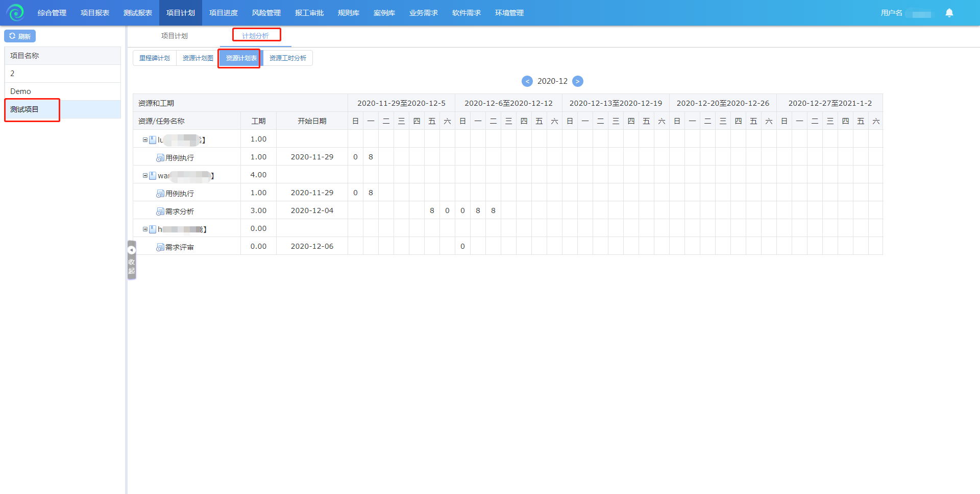Select the Demo project in the list

pos(21,91)
